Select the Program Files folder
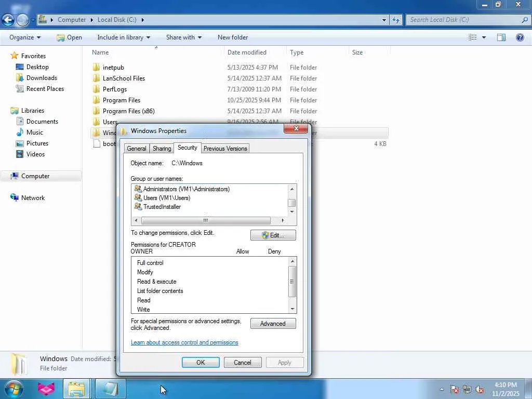532x399 pixels. [x=122, y=100]
